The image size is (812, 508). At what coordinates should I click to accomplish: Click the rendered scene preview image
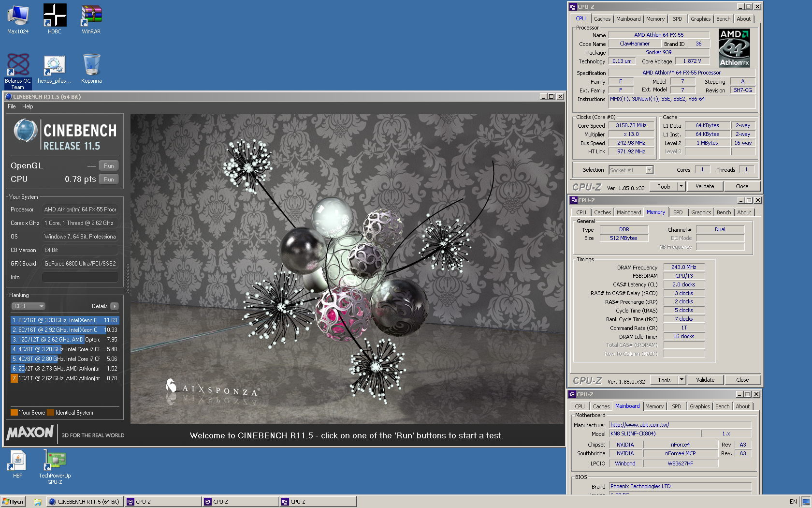pyautogui.click(x=347, y=269)
